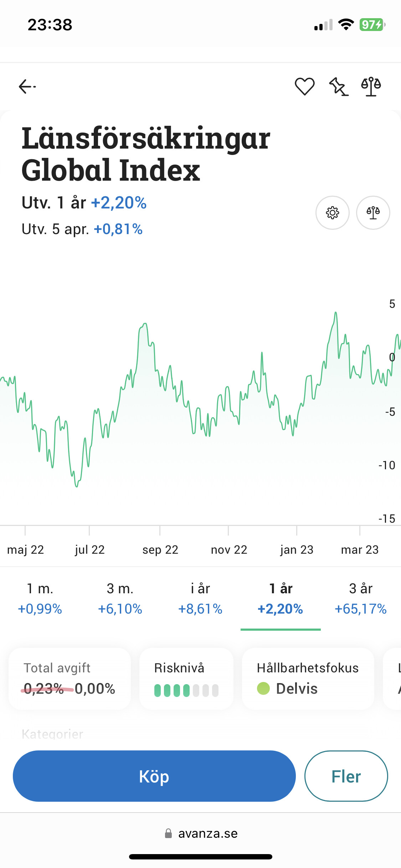Open chart settings gear icon

(x=332, y=213)
